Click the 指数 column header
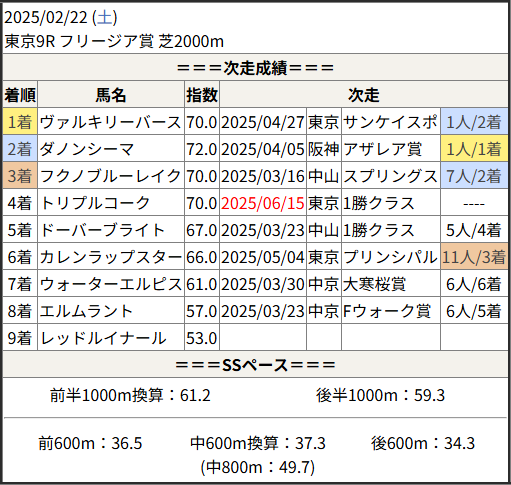This screenshot has width=511, height=485. [202, 95]
